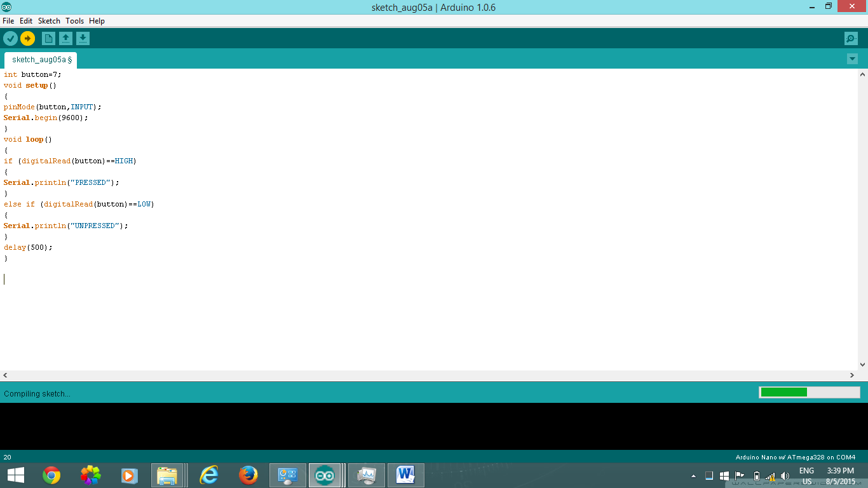The width and height of the screenshot is (868, 488).
Task: Open the Serial Monitor icon
Action: point(851,39)
